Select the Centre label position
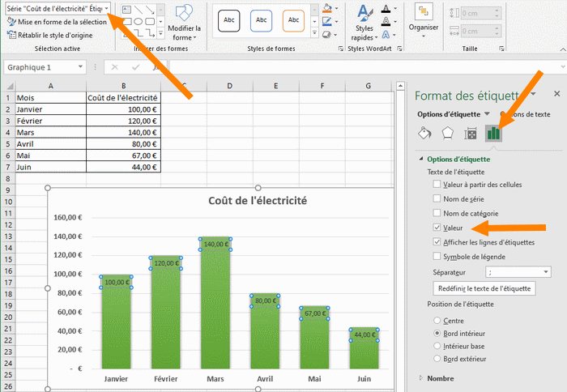This screenshot has width=567, height=392. pyautogui.click(x=438, y=319)
